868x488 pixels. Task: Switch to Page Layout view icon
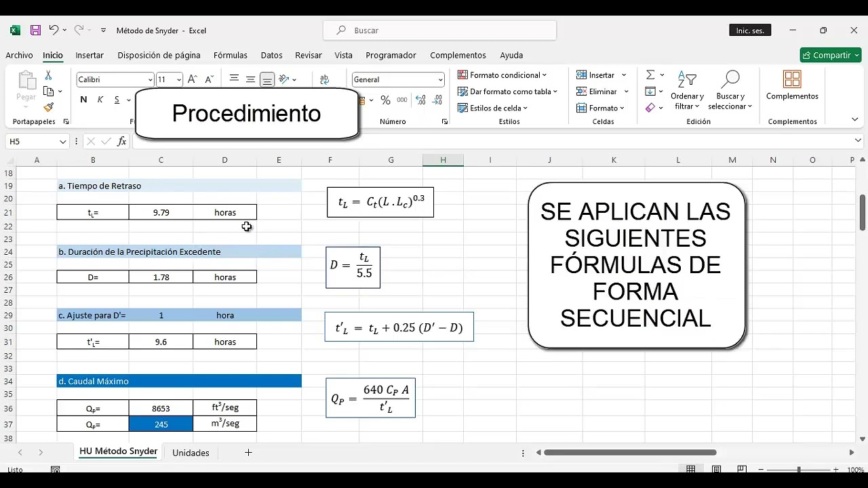point(716,470)
